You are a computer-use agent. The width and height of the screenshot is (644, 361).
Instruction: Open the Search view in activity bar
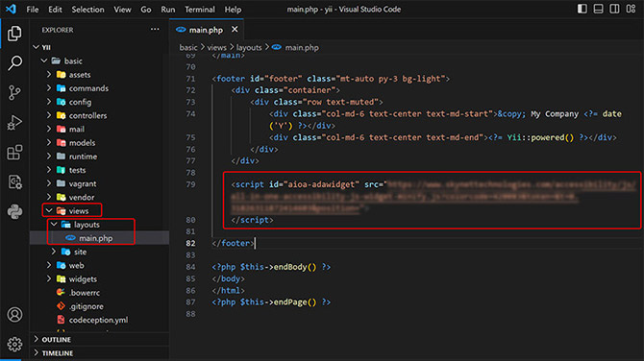14,62
